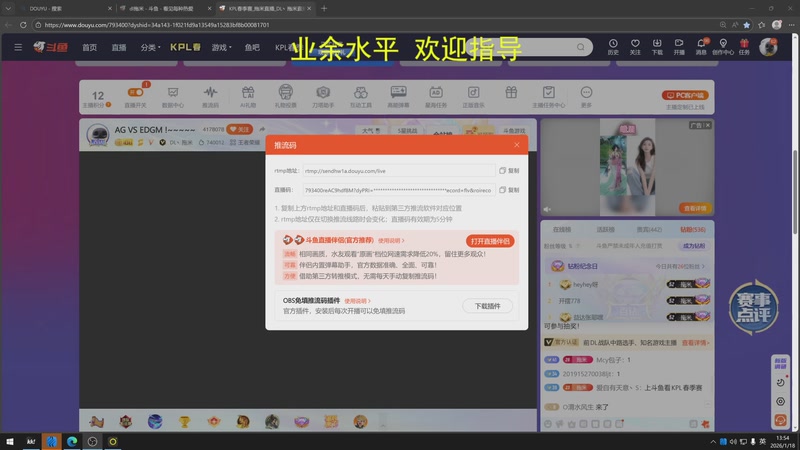Open KPL春 navigation item
Image resolution: width=800 pixels, height=450 pixels.
[185, 47]
